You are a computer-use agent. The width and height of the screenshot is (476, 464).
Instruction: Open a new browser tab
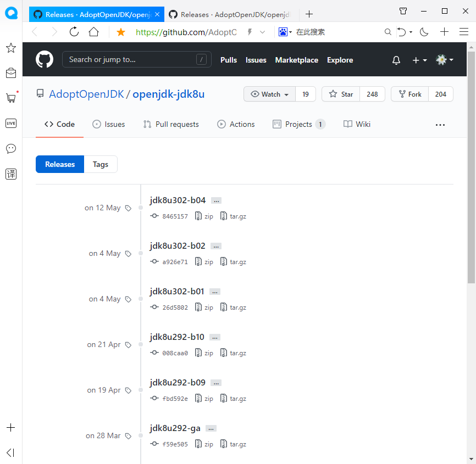[309, 14]
